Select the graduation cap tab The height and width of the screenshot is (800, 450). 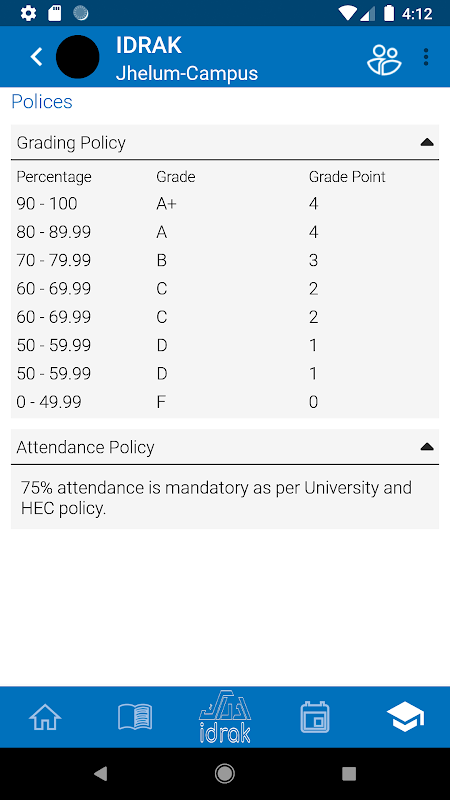405,716
